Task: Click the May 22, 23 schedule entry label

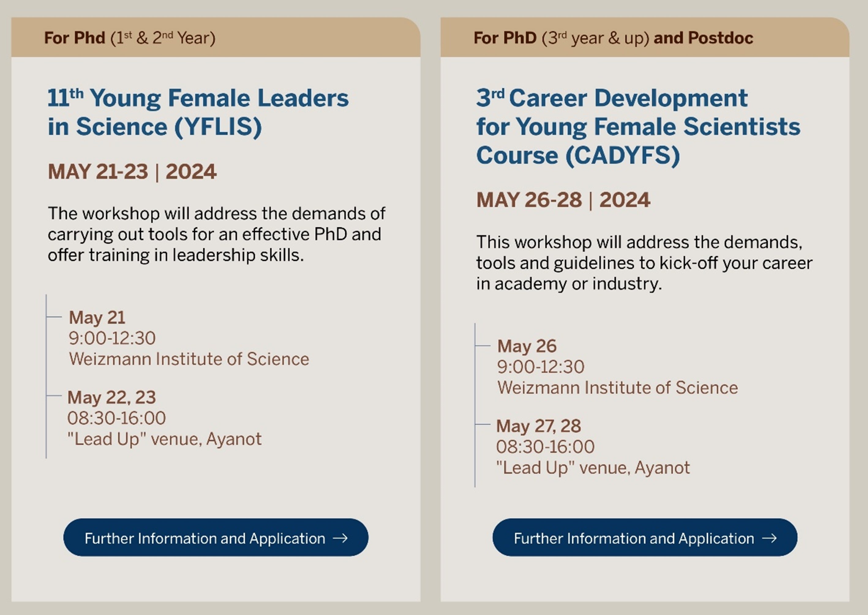Action: coord(112,398)
